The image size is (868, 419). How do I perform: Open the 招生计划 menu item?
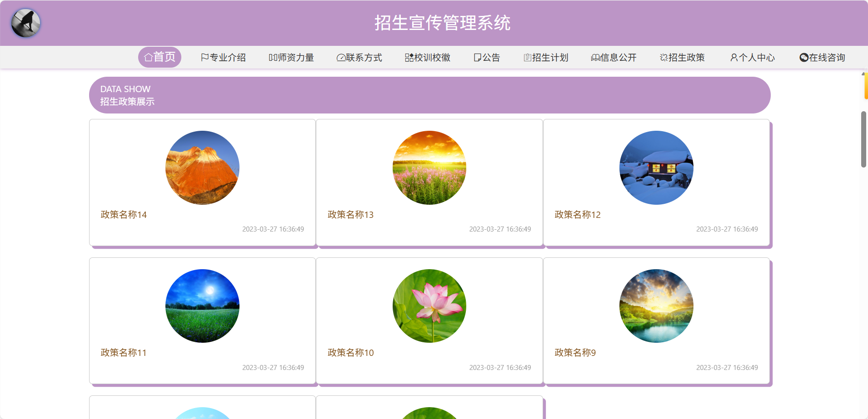(546, 58)
